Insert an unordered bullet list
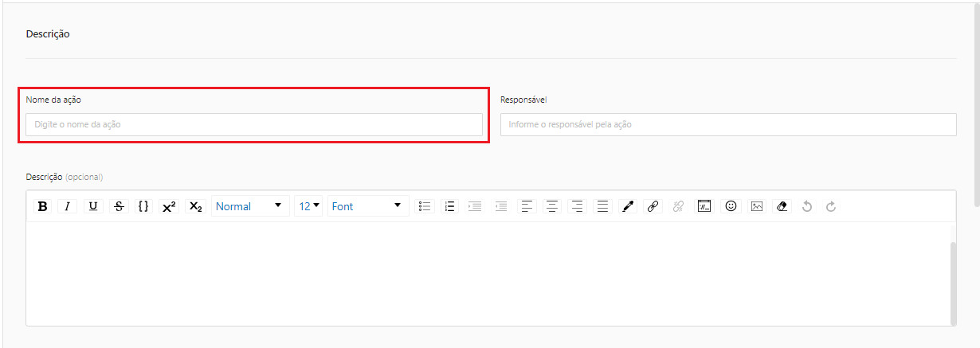The height and width of the screenshot is (348, 980). point(425,206)
